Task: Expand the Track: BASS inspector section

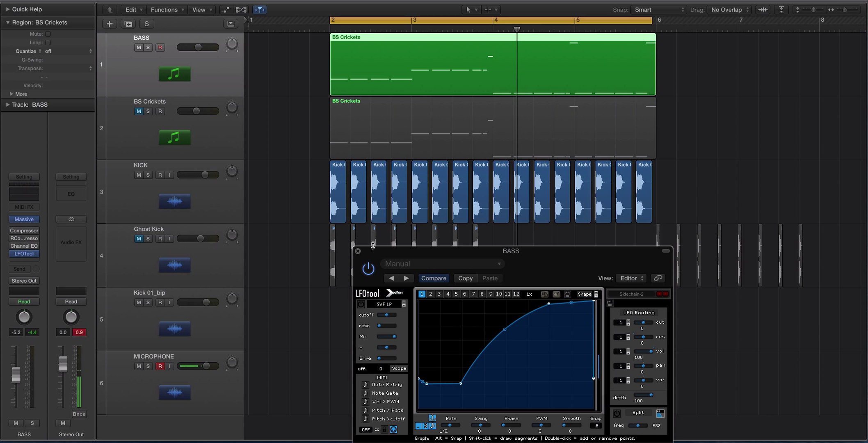Action: 7,105
